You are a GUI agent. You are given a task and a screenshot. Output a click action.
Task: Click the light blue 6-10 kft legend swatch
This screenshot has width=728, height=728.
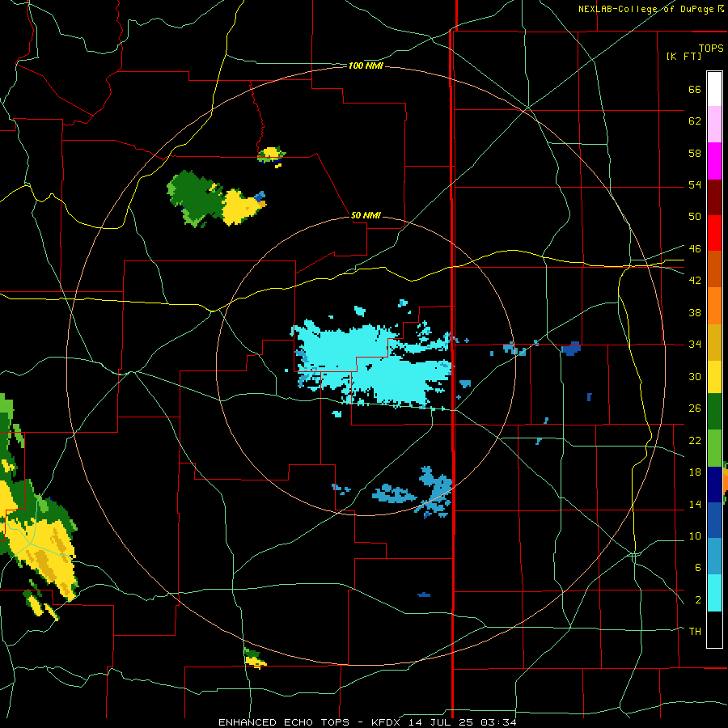pos(714,557)
